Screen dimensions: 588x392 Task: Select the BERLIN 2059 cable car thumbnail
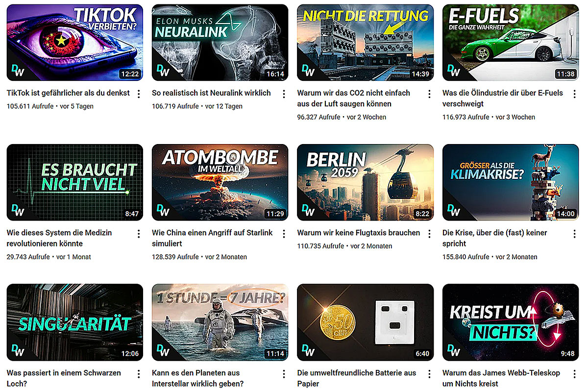click(x=365, y=182)
